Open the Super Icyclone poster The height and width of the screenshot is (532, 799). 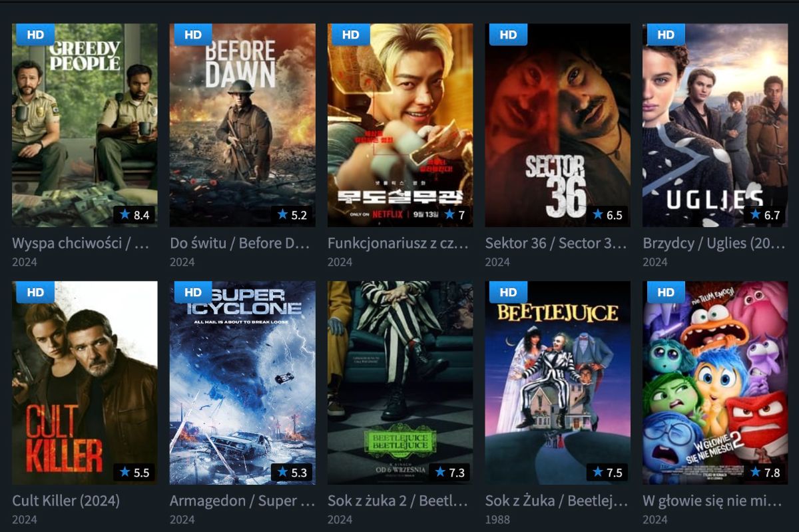(x=242, y=383)
